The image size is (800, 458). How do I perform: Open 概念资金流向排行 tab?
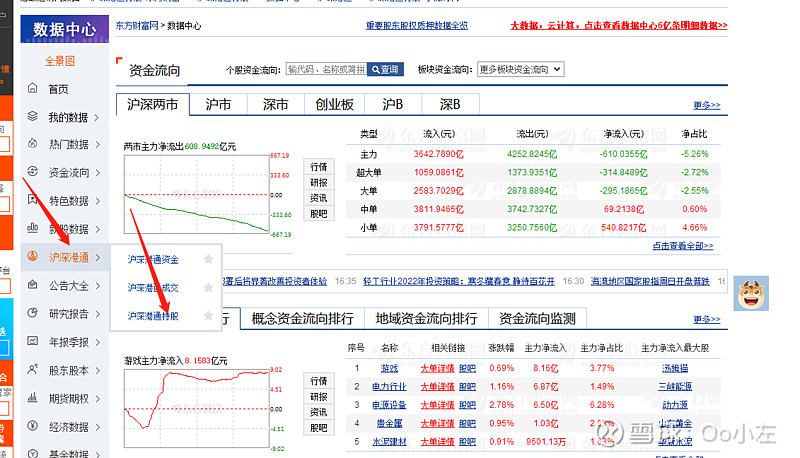302,319
